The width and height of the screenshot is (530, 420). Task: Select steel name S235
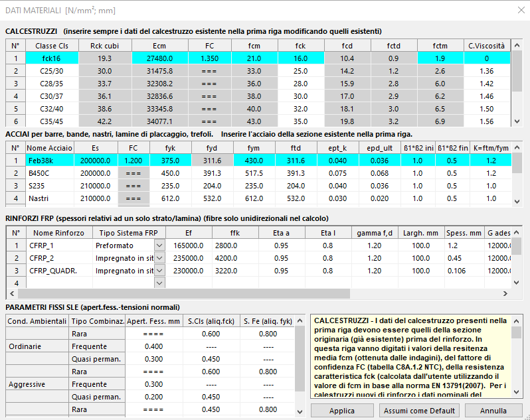coord(49,186)
